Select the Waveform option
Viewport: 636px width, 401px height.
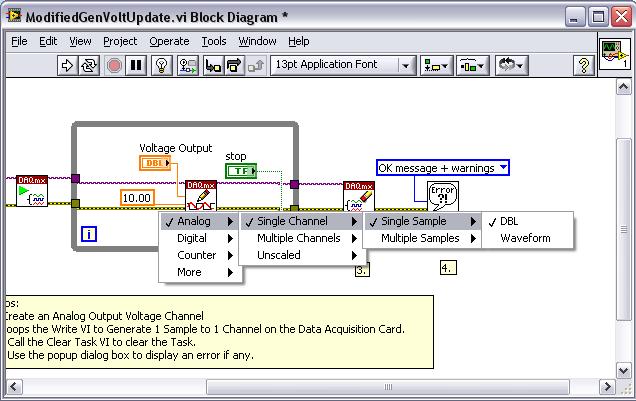coord(527,238)
